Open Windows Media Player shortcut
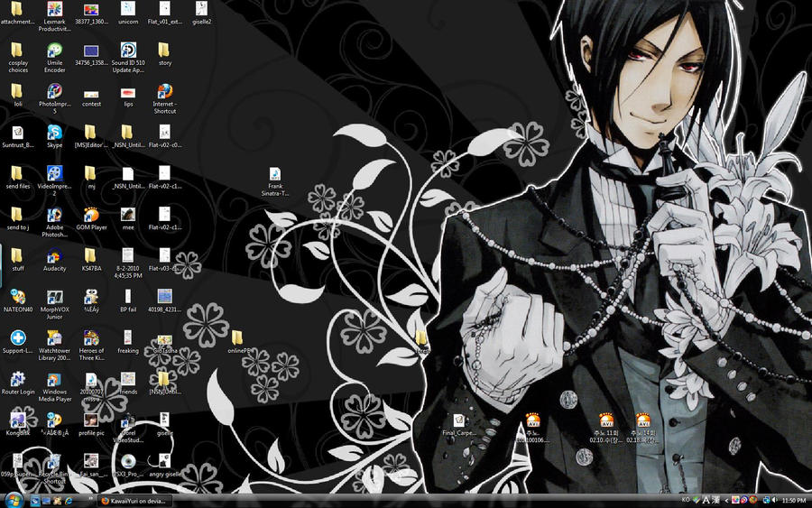The width and height of the screenshot is (812, 508). (x=54, y=387)
